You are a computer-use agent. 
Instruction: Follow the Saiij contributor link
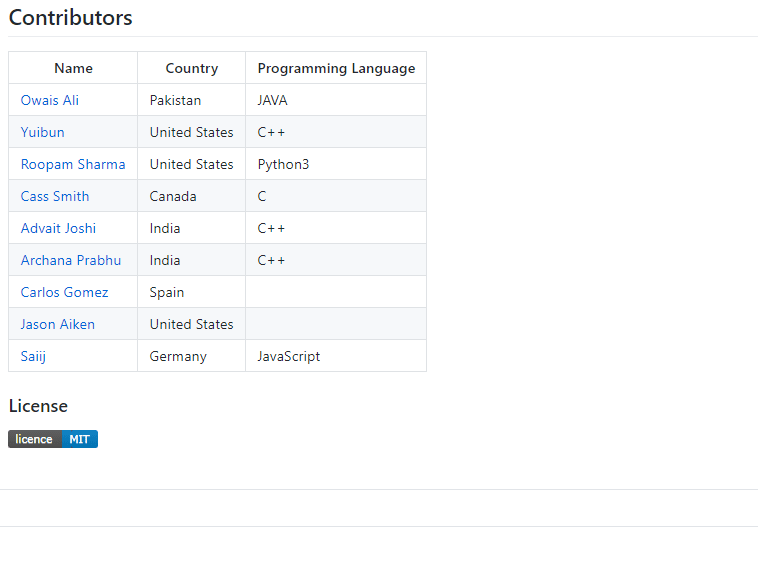pyautogui.click(x=33, y=357)
